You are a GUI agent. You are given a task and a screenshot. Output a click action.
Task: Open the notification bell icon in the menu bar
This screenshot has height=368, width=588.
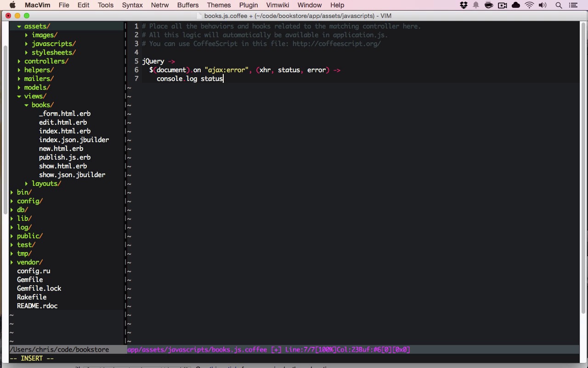pos(476,5)
